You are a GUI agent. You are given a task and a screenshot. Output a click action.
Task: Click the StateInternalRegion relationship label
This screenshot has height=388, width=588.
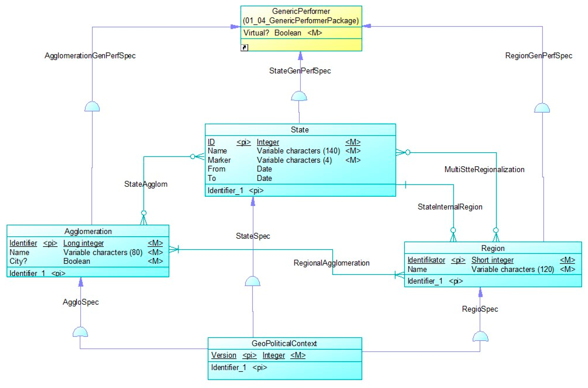coord(450,207)
